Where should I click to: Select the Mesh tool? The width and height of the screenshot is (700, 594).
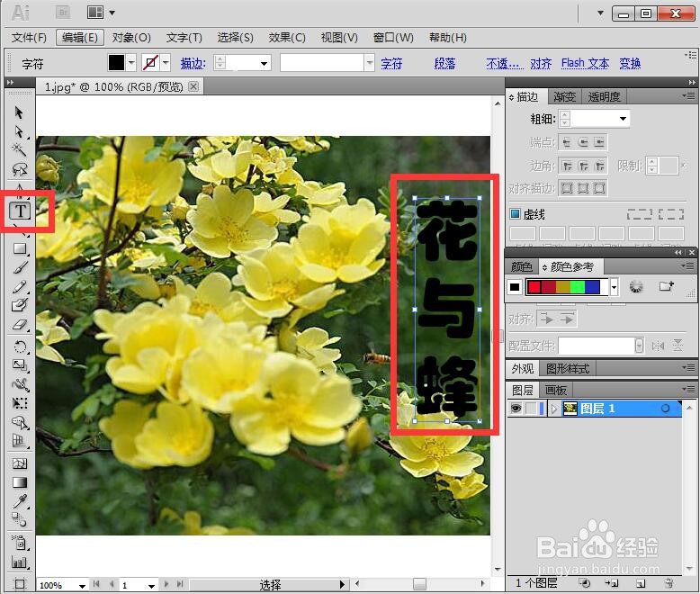coord(20,463)
